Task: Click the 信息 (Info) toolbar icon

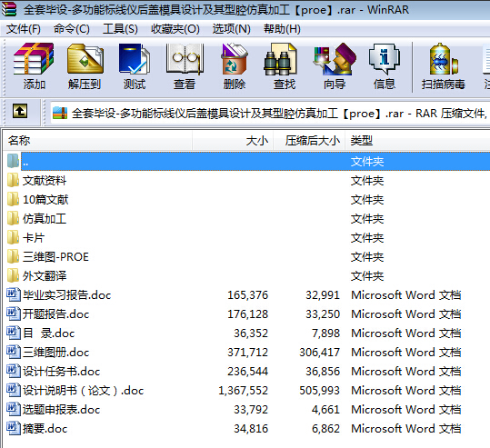Action: point(384,59)
